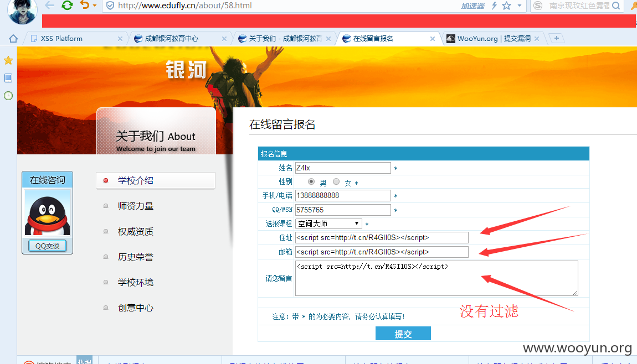Click the QQ交谈 button
This screenshot has height=364, width=637.
coord(48,246)
